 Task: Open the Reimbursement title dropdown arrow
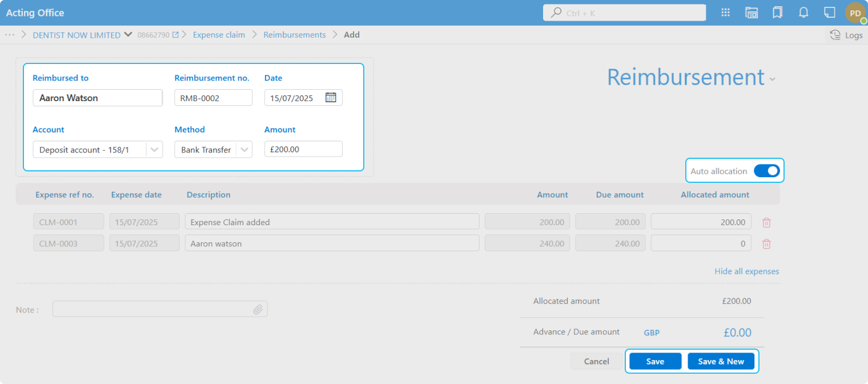pos(773,79)
